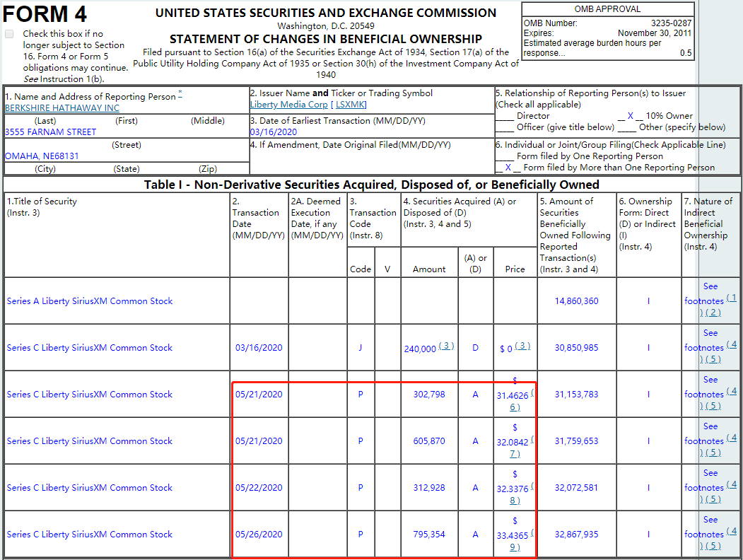The height and width of the screenshot is (560, 743).
Task: Click the 605,870 acquired amount
Action: (429, 441)
